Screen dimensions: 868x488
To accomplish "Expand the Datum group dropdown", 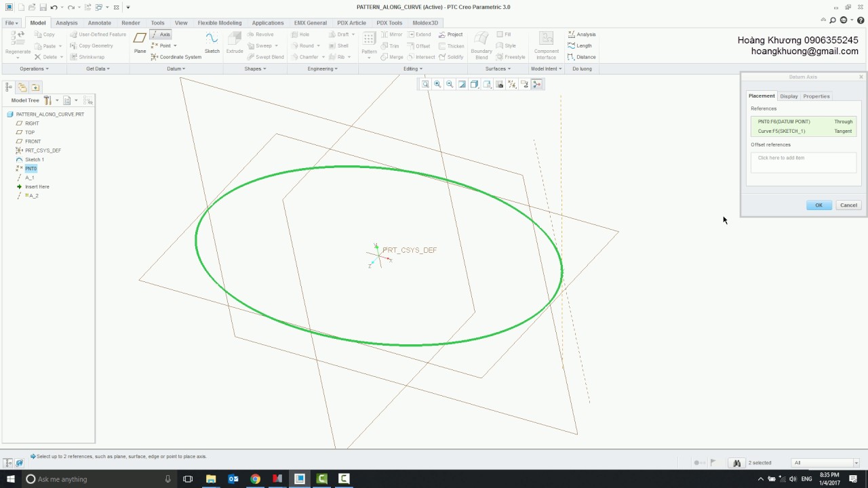I will (x=176, y=68).
